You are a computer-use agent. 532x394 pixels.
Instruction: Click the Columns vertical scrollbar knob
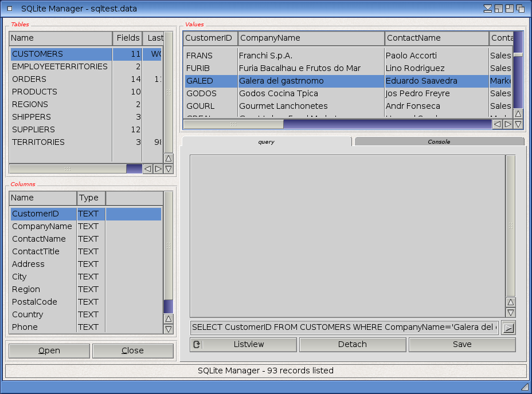click(169, 246)
